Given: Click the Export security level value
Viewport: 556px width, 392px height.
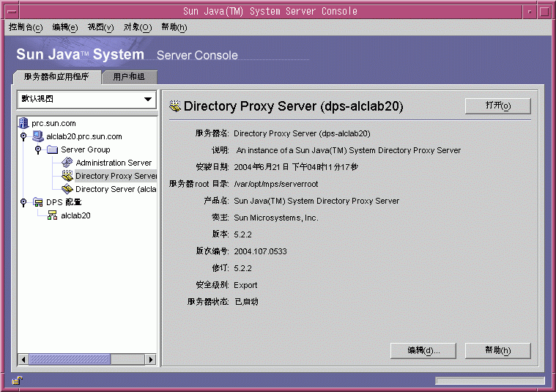Looking at the screenshot, I should (245, 285).
